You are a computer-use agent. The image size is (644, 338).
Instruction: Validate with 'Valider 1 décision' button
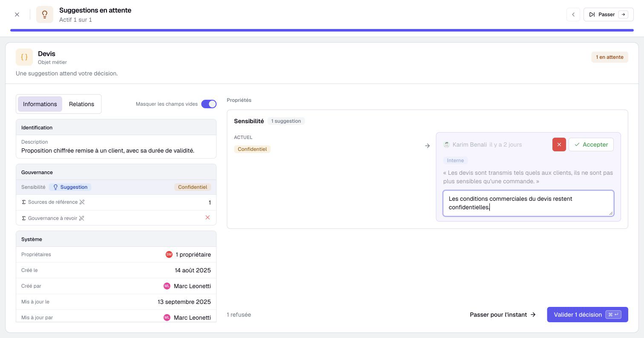tap(587, 315)
